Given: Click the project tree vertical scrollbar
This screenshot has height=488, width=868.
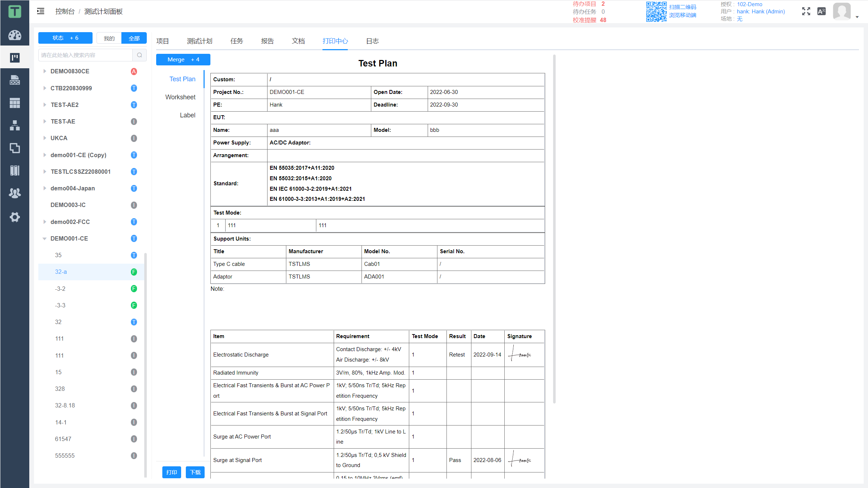Looking at the screenshot, I should coord(145,365).
